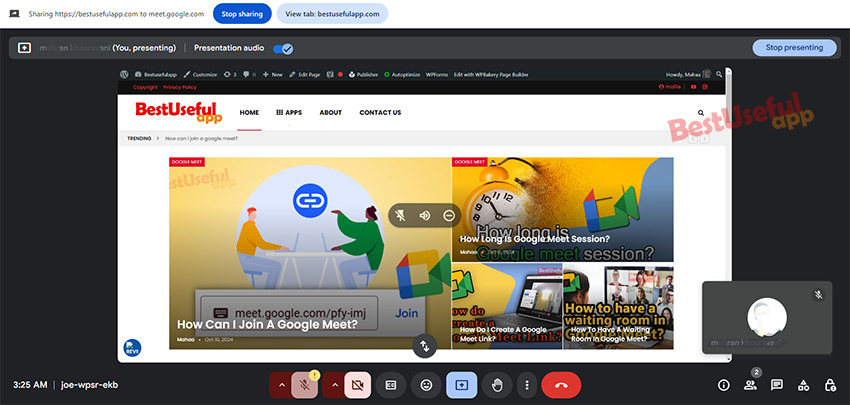Open the emoji reactions button
This screenshot has width=850, height=405.
coord(426,385)
